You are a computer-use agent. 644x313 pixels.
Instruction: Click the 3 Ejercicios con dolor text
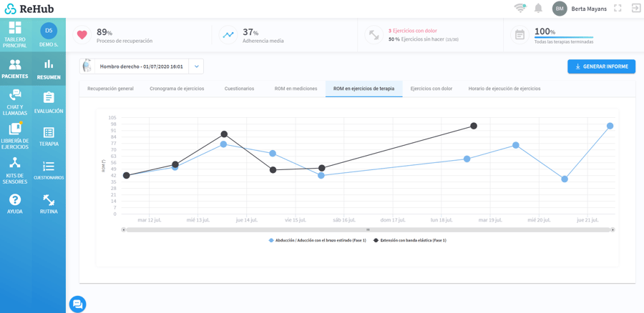pos(413,31)
